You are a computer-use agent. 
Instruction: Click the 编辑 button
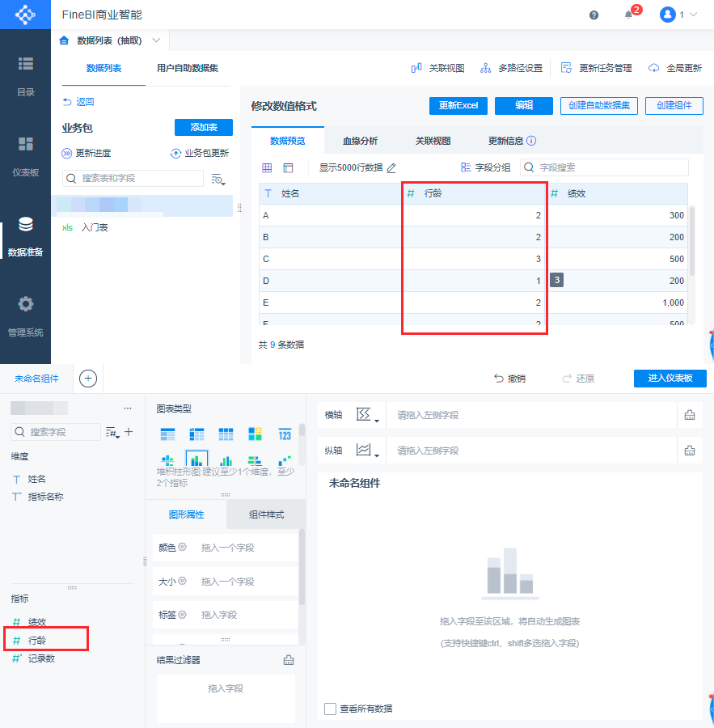pos(524,105)
